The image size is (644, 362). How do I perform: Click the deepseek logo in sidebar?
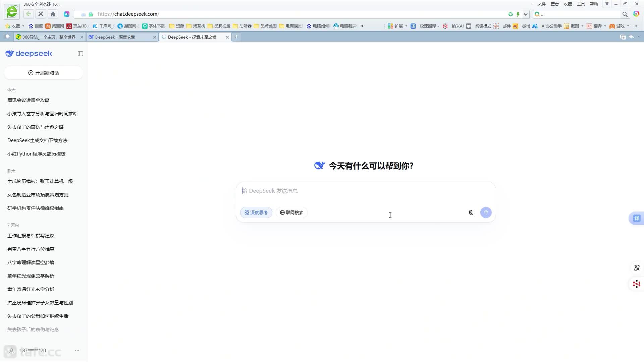coord(29,54)
